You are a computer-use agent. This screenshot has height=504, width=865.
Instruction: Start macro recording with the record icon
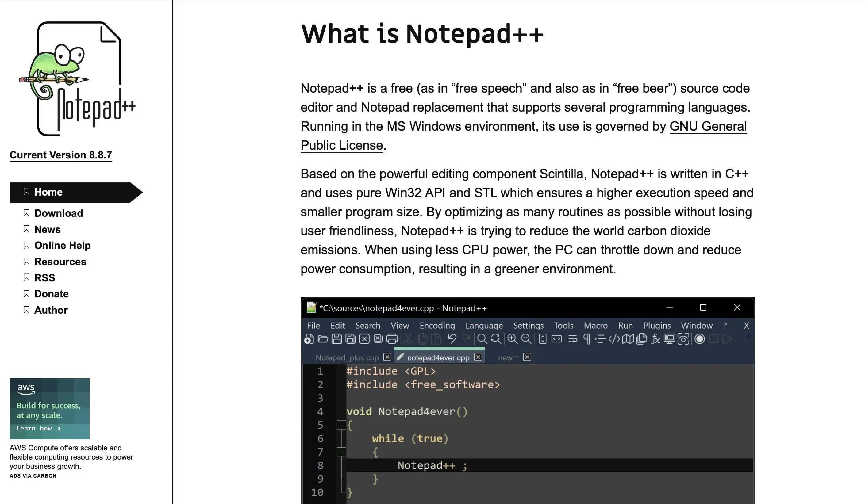point(700,339)
